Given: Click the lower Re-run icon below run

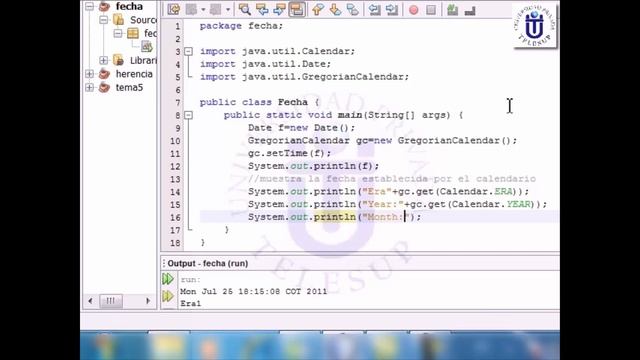Looking at the screenshot, I should 168,296.
